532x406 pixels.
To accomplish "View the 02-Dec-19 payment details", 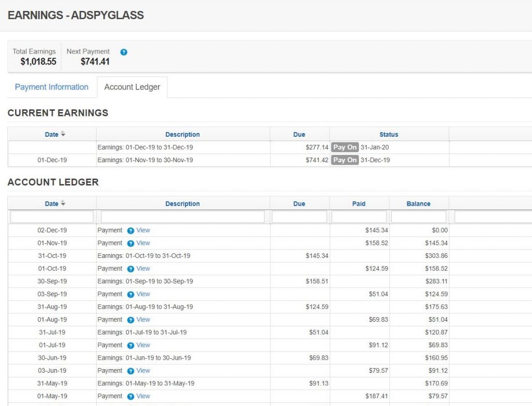I will click(x=143, y=230).
